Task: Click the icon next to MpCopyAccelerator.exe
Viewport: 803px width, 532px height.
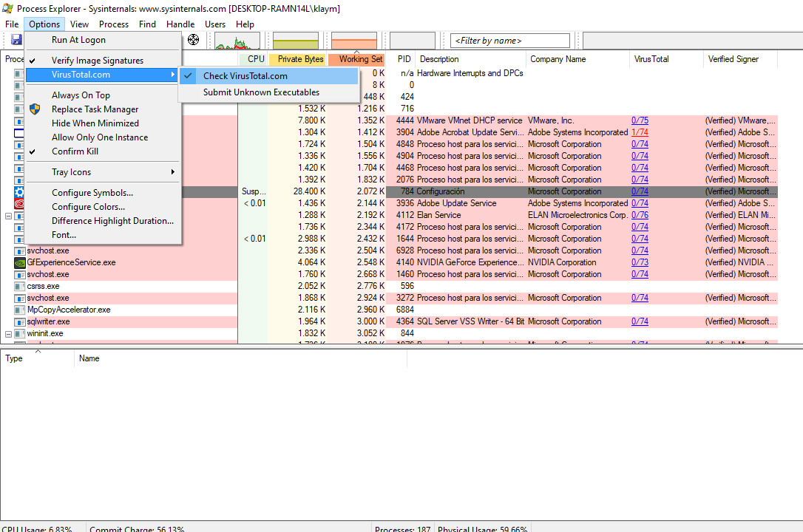Action: (x=19, y=310)
